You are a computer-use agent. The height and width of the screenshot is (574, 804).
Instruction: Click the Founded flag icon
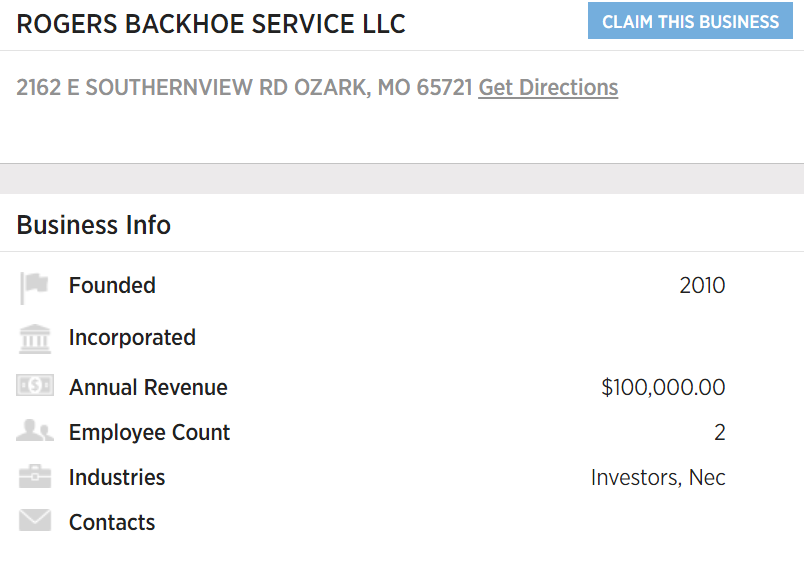coord(34,288)
